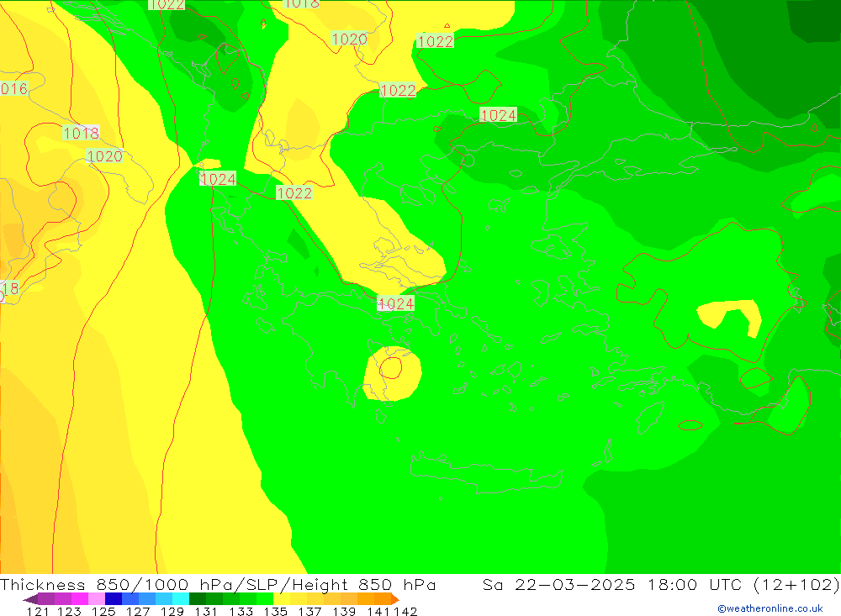Click the legend value 137

(309, 611)
